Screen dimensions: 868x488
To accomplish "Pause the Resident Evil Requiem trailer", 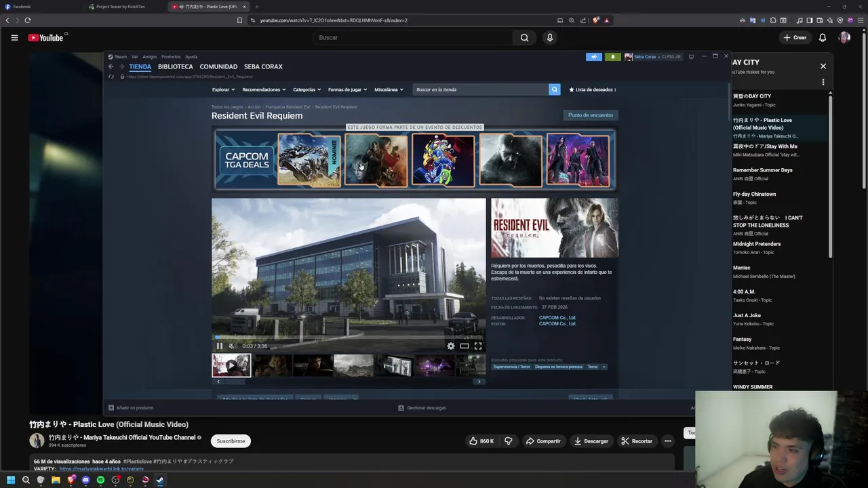I will tap(219, 346).
